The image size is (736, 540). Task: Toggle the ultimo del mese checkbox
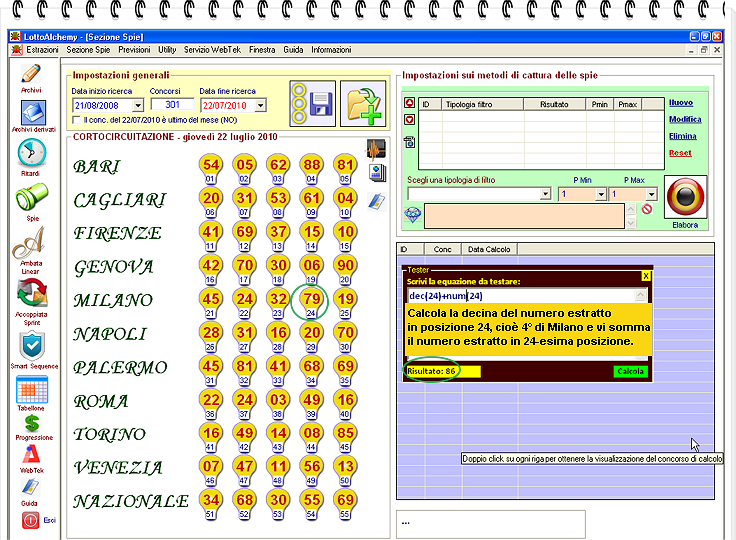[76, 120]
